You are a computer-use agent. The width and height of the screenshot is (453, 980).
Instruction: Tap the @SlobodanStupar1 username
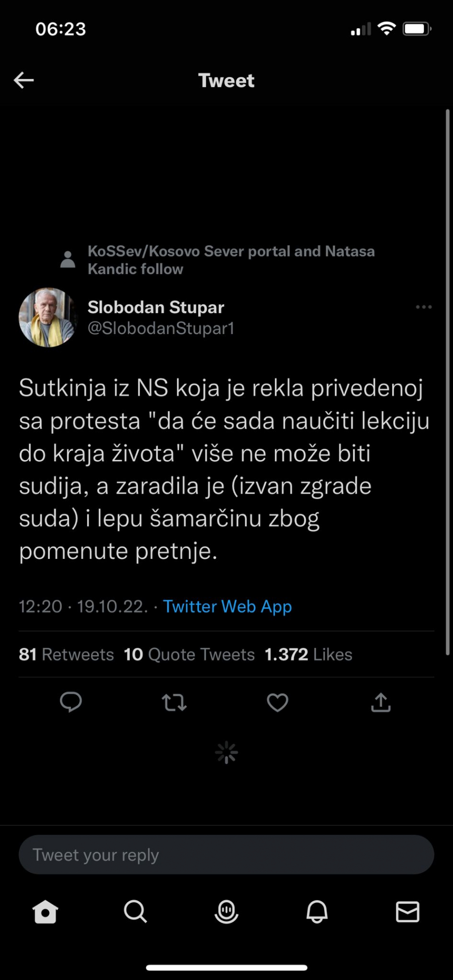160,329
